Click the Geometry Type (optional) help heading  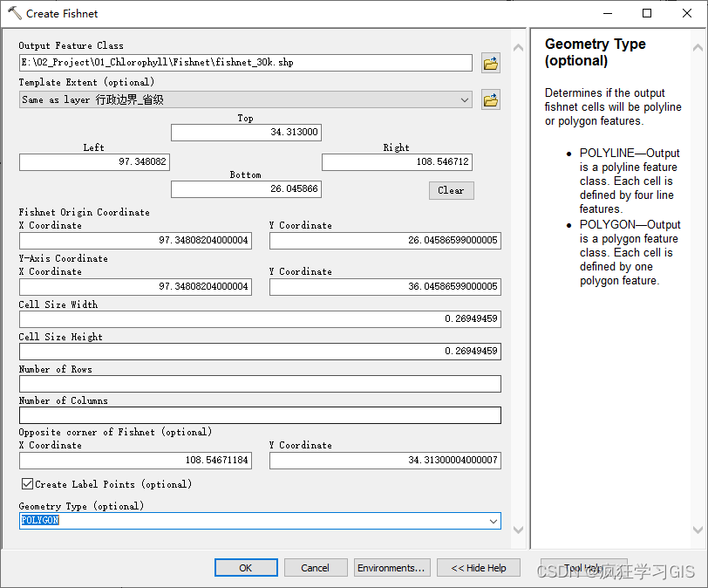click(x=596, y=52)
